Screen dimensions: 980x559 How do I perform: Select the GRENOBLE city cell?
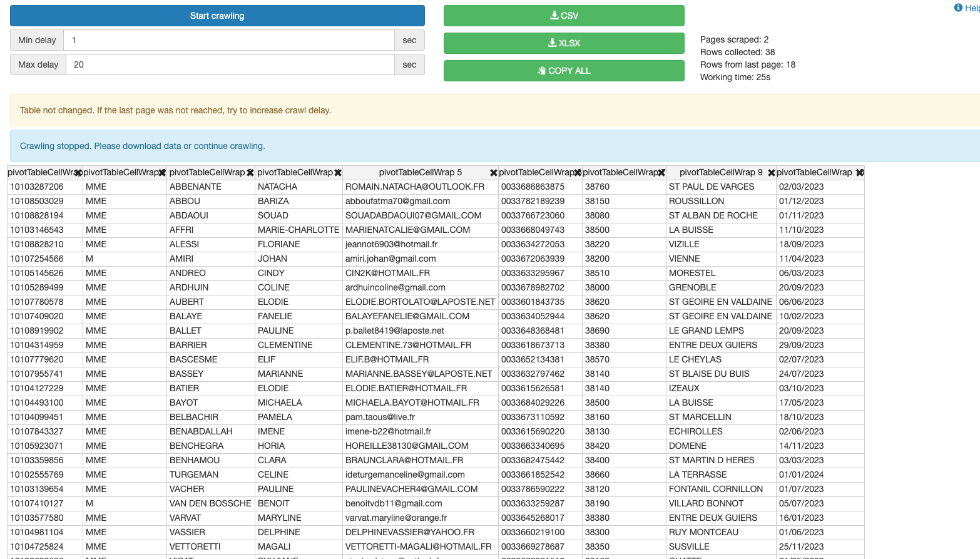point(692,287)
